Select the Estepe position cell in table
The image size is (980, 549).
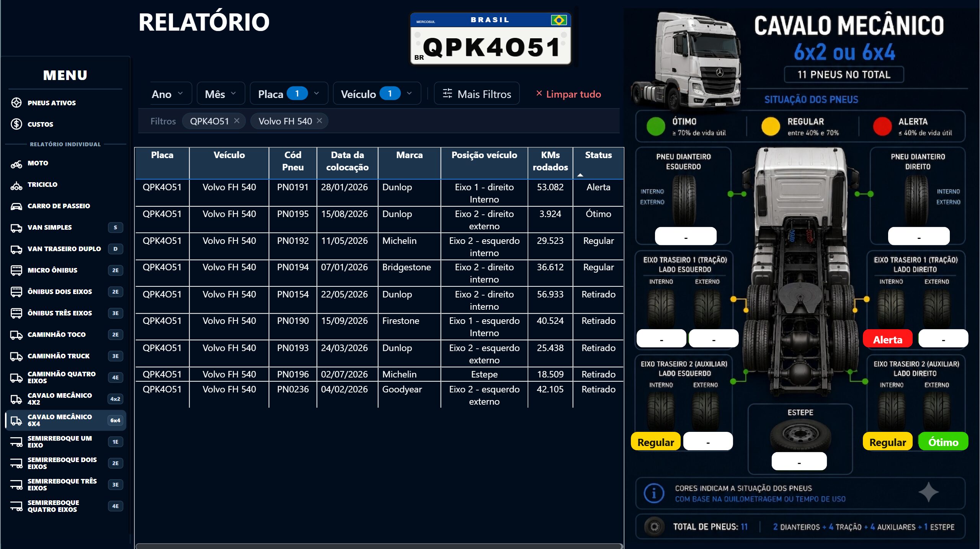click(484, 374)
